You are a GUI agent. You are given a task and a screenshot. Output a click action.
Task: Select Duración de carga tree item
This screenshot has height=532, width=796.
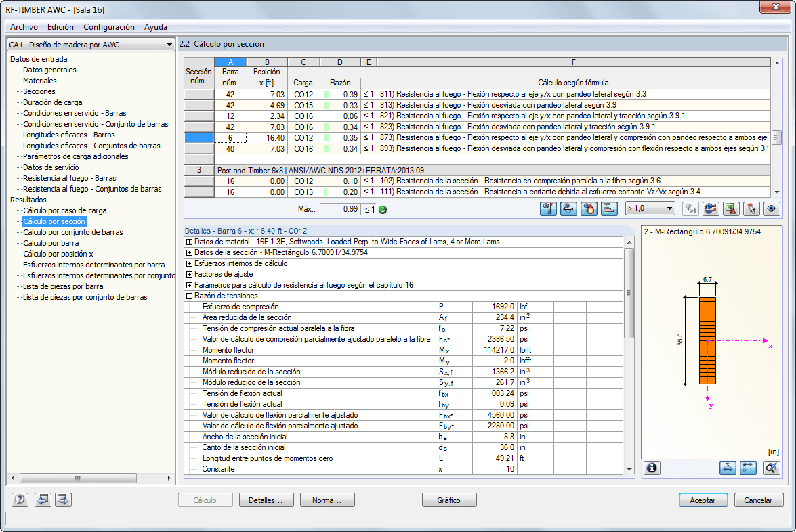[53, 102]
